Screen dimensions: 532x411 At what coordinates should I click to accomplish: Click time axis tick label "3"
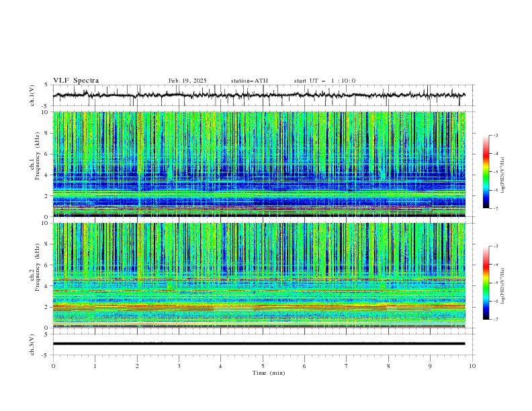(179, 366)
